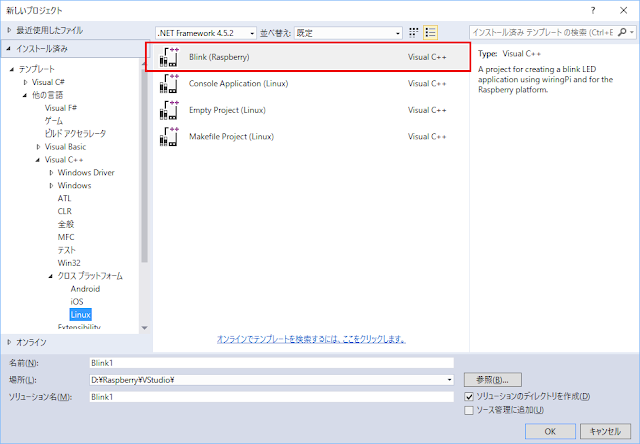Click the online template search link

(x=311, y=339)
